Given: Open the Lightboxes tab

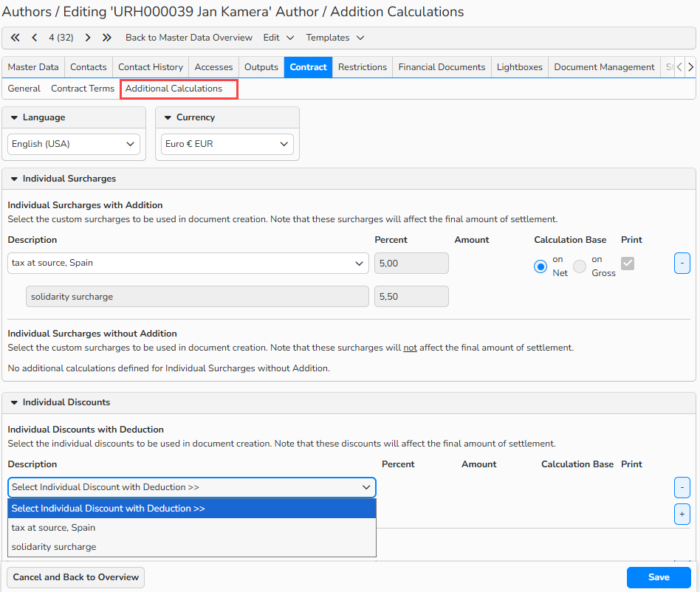Looking at the screenshot, I should pos(520,67).
